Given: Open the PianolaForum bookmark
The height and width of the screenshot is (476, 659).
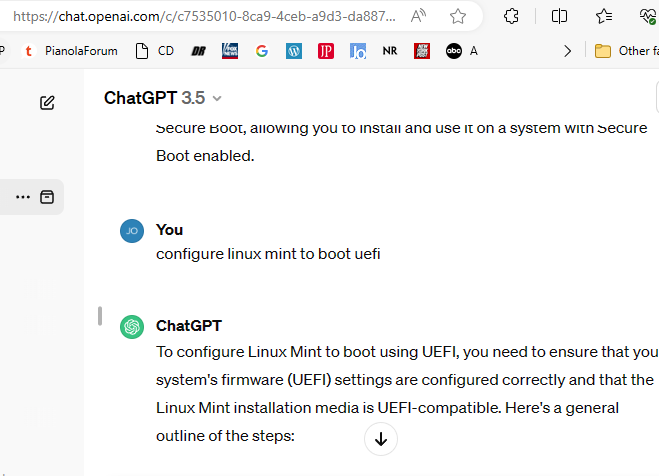Looking at the screenshot, I should pos(71,51).
